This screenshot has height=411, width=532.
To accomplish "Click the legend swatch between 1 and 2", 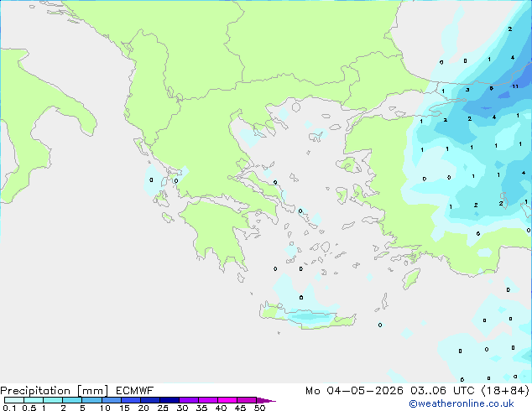I will (53, 400).
